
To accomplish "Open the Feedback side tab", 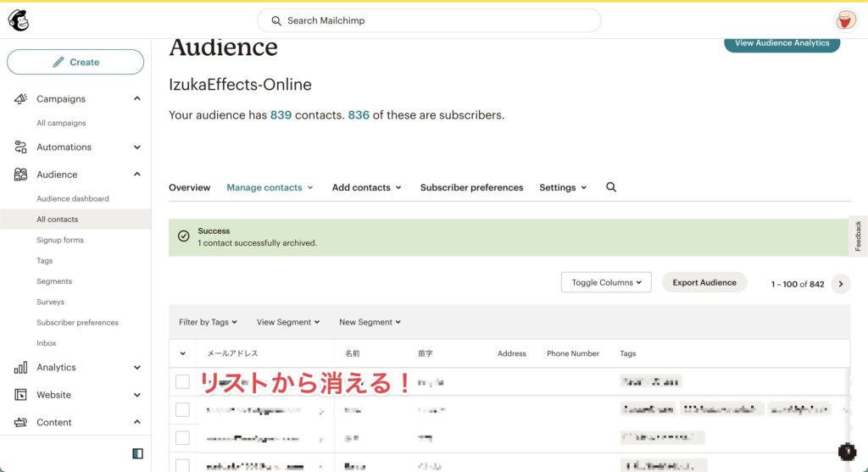I will click(858, 236).
